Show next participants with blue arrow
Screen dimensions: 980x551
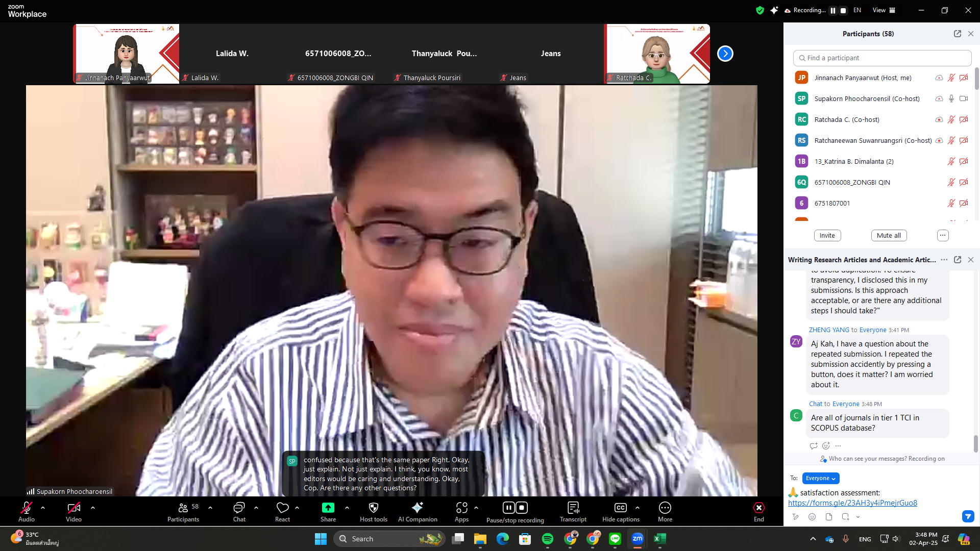coord(725,54)
